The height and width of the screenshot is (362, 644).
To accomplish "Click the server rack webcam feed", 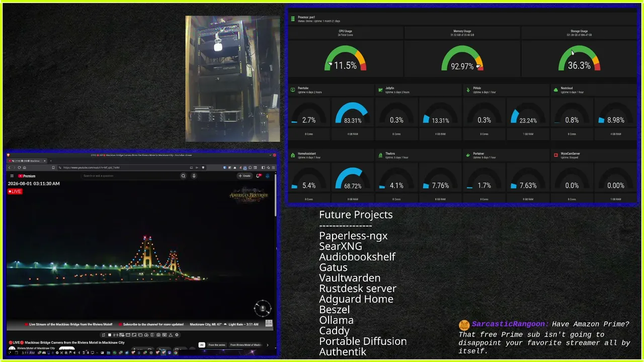I will click(x=232, y=78).
